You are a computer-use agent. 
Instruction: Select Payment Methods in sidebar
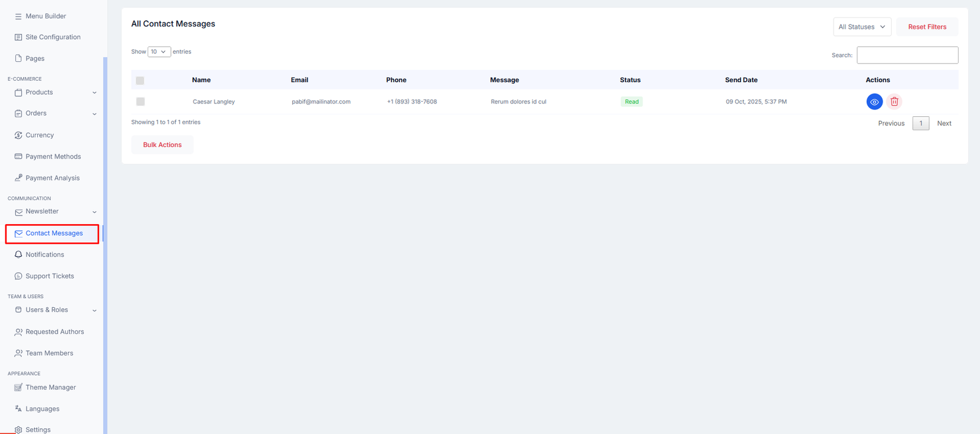[x=53, y=157]
